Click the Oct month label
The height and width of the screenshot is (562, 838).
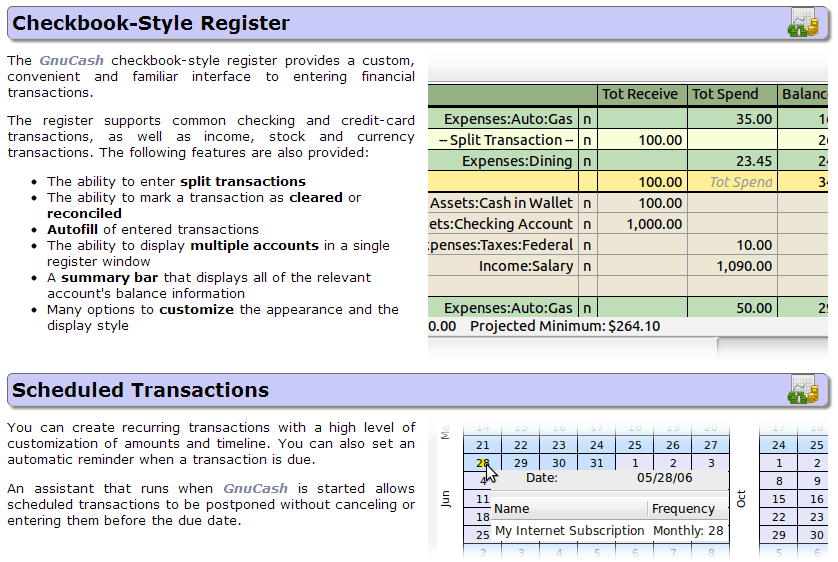741,498
